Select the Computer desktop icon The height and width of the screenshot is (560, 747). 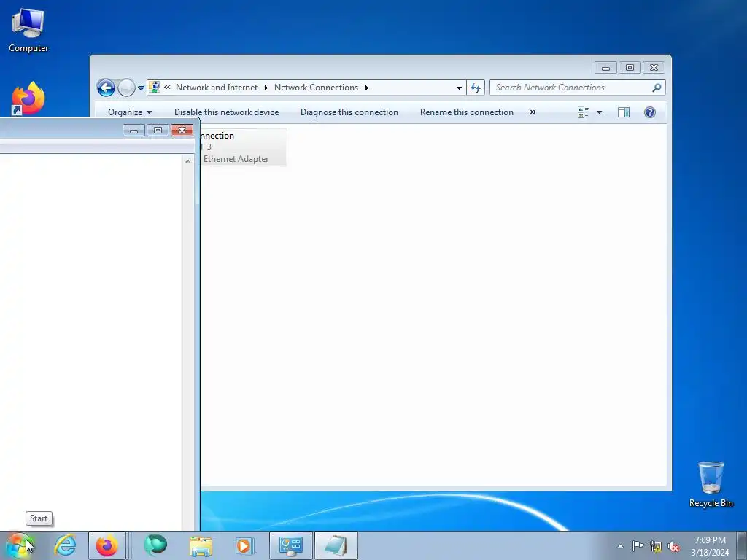click(x=28, y=31)
